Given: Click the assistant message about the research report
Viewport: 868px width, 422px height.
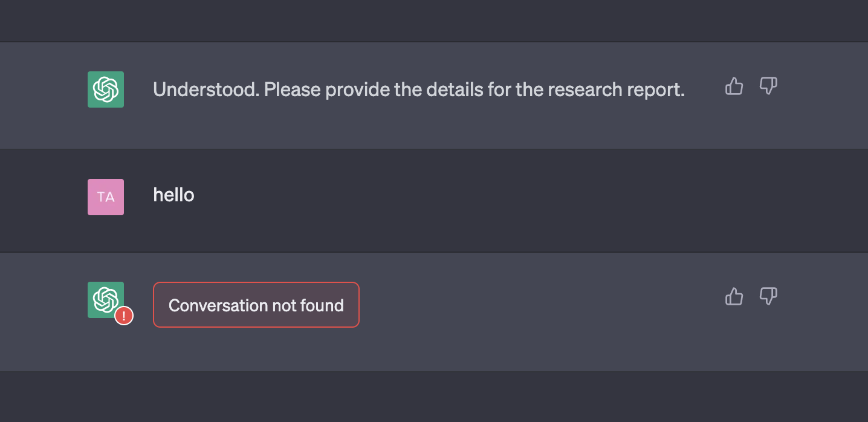Looking at the screenshot, I should tap(419, 89).
